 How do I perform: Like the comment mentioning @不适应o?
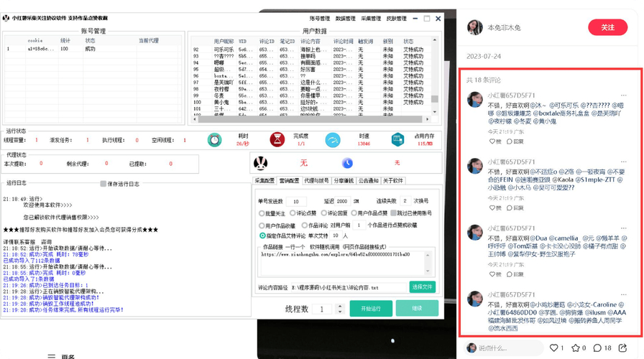[x=495, y=208]
